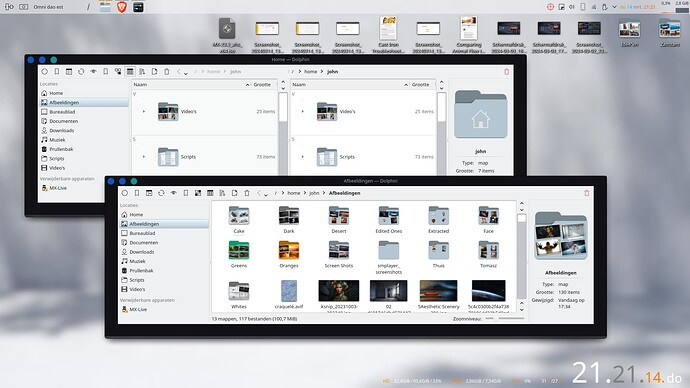Image resolution: width=690 pixels, height=388 pixels.
Task: Click the red close-split icon in Afbeeldingen window
Action: pos(587,193)
